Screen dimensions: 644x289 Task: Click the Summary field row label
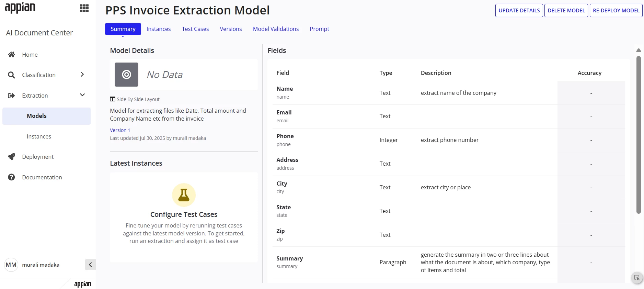coord(290,258)
